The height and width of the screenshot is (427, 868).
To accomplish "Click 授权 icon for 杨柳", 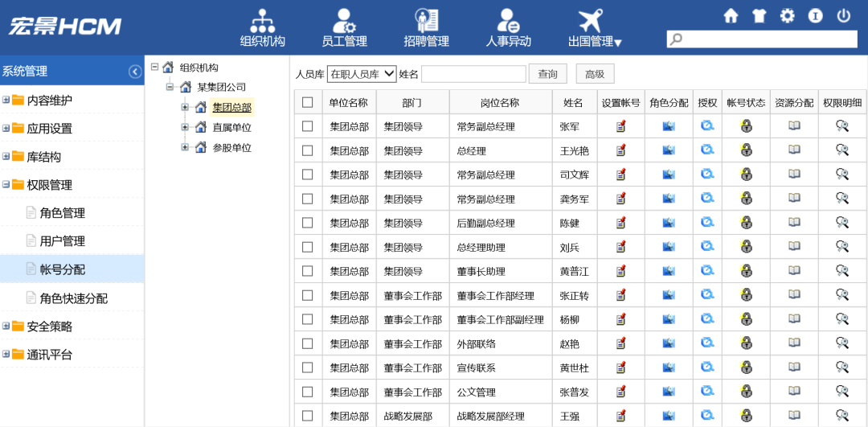I will 707,319.
